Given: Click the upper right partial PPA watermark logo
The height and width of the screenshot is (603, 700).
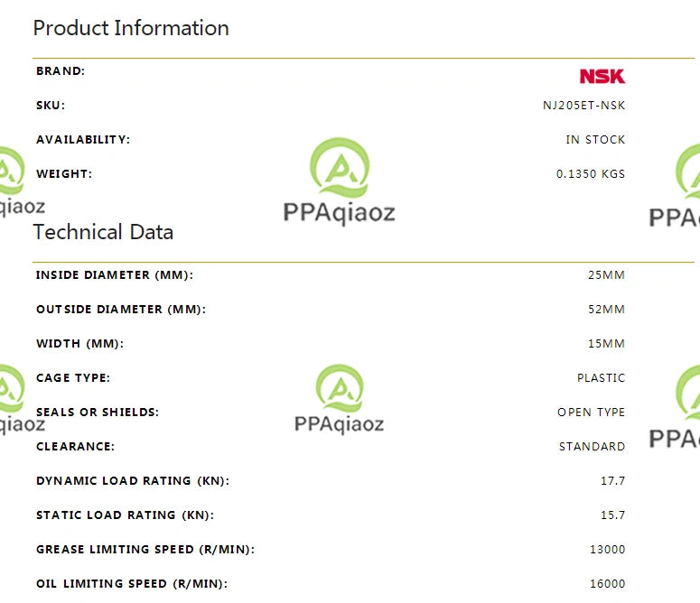Looking at the screenshot, I should [x=675, y=186].
